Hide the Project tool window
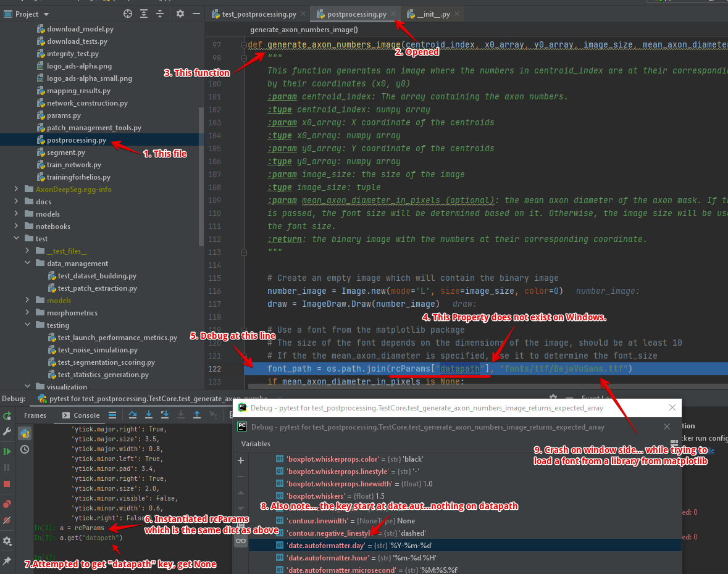 pos(196,14)
